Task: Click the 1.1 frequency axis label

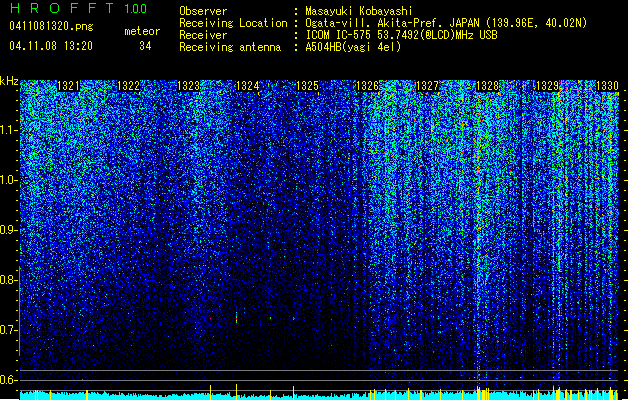Action: point(9,130)
